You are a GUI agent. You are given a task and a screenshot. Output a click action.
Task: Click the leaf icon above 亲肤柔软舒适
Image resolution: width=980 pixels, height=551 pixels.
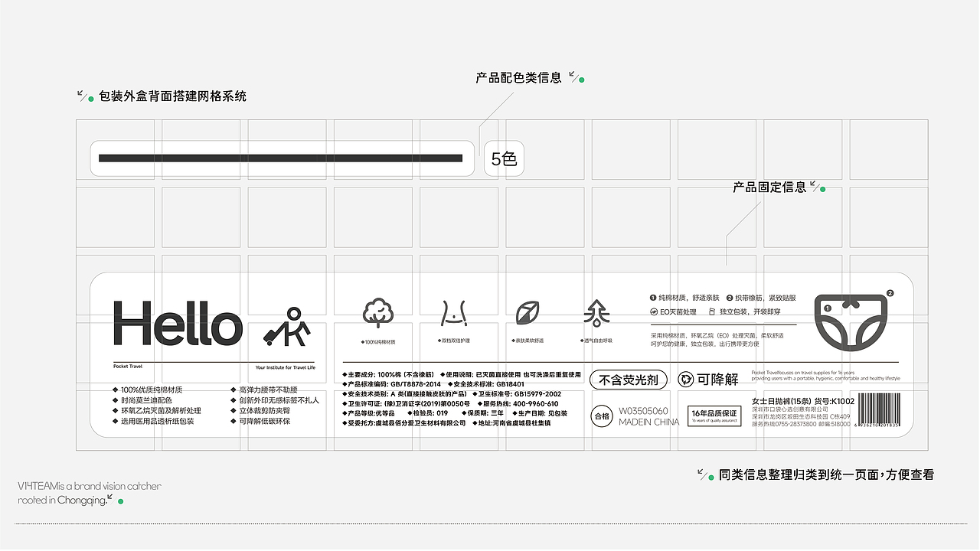click(527, 312)
